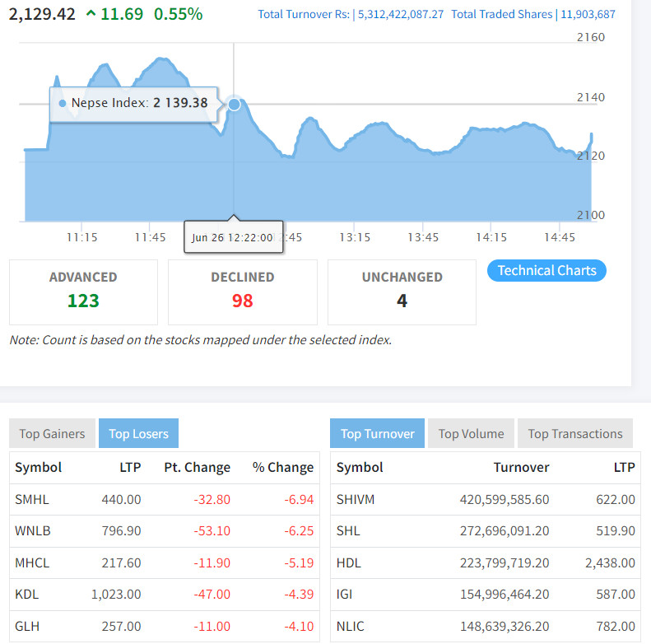Click the Pt. Change column header
Image resolution: width=651 pixels, height=644 pixels.
pos(198,467)
